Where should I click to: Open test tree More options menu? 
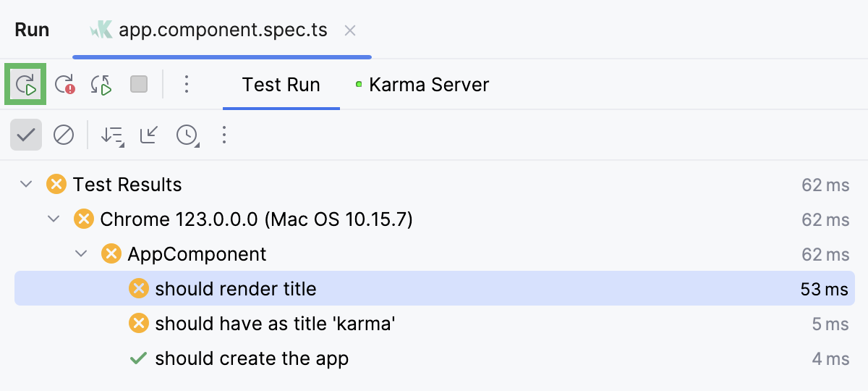click(x=224, y=135)
